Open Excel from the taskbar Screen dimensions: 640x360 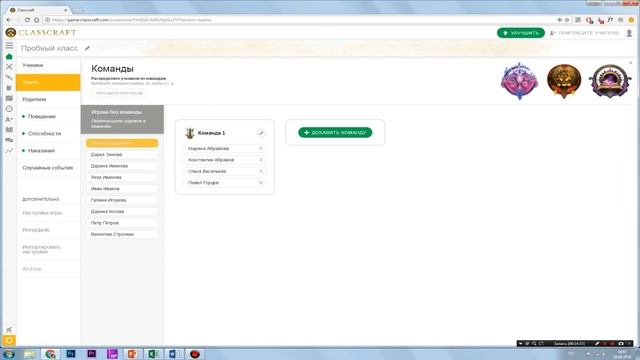[153, 353]
